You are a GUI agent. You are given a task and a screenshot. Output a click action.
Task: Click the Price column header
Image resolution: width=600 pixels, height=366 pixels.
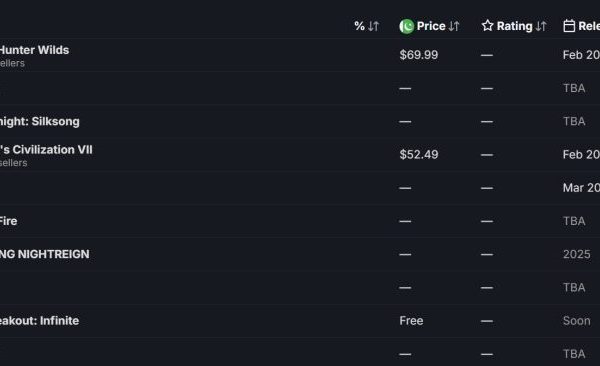[431, 26]
